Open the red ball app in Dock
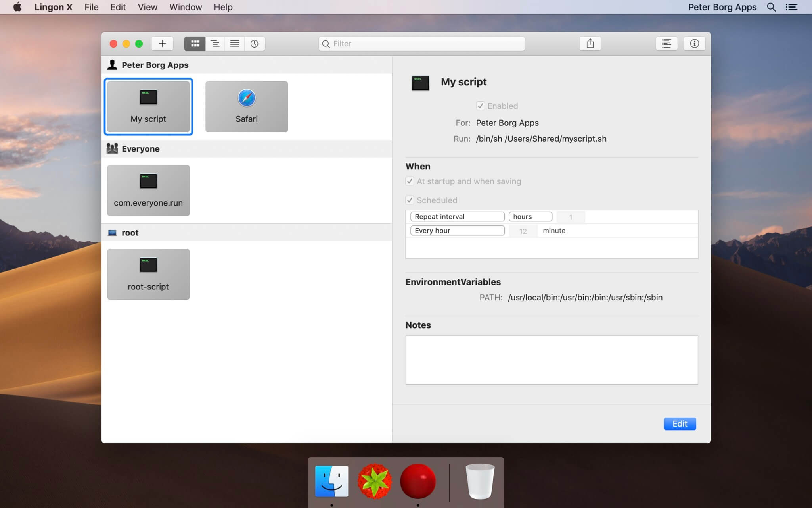 [418, 481]
